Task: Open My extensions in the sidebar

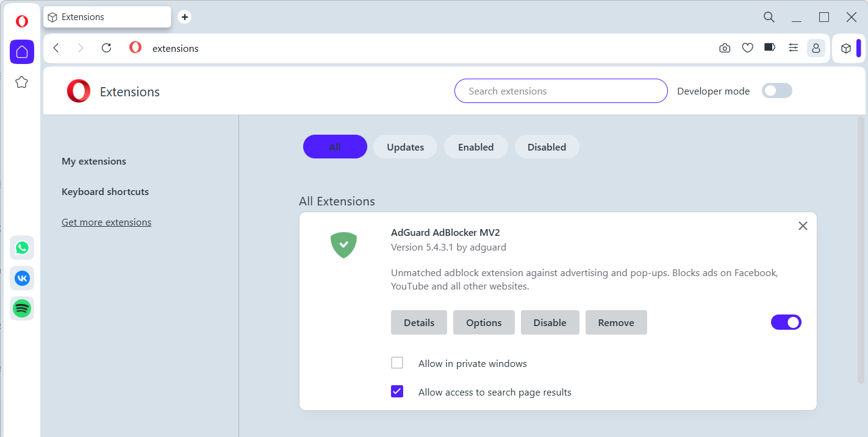Action: 94,161
